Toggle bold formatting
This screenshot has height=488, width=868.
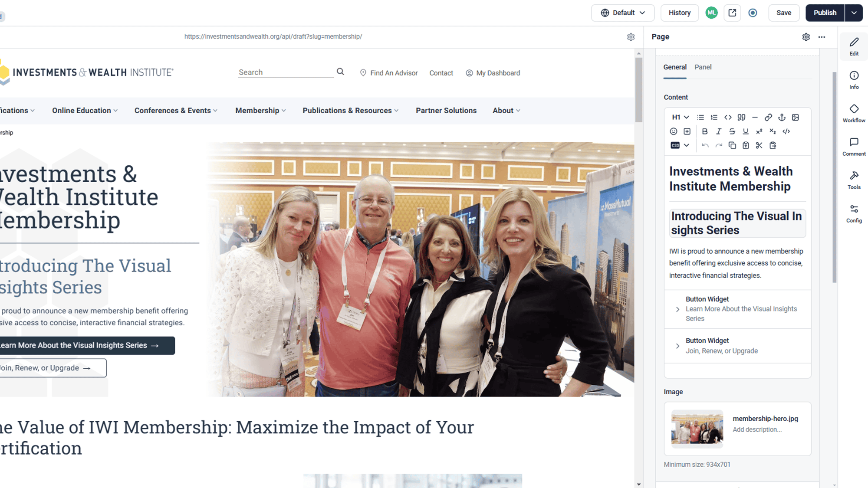point(705,131)
